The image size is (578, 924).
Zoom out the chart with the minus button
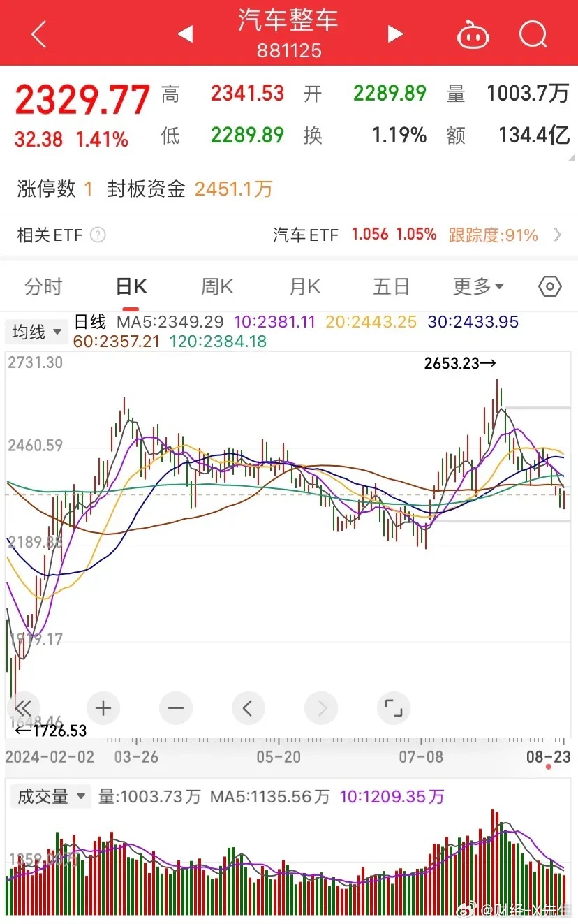pyautogui.click(x=175, y=708)
